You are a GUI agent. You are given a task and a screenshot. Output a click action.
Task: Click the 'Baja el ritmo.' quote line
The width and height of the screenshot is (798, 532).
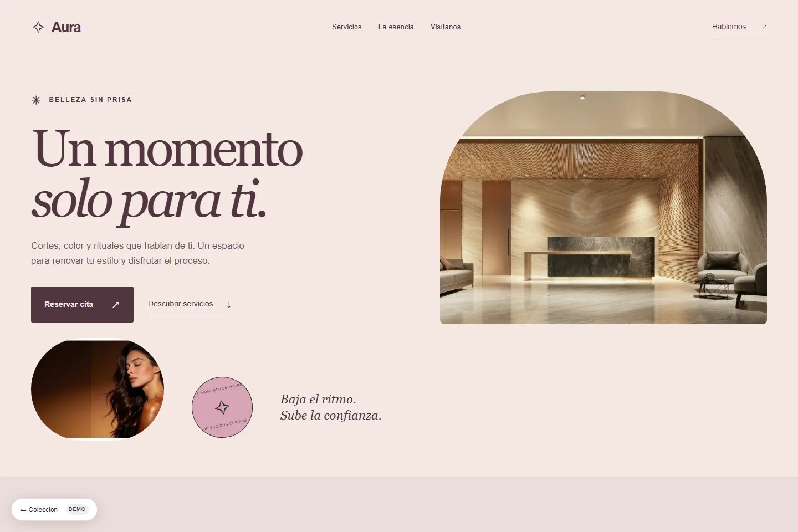(x=318, y=399)
